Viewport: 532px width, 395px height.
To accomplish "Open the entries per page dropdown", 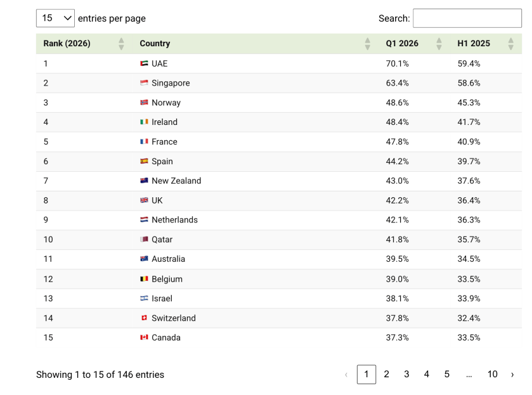I will pos(55,18).
